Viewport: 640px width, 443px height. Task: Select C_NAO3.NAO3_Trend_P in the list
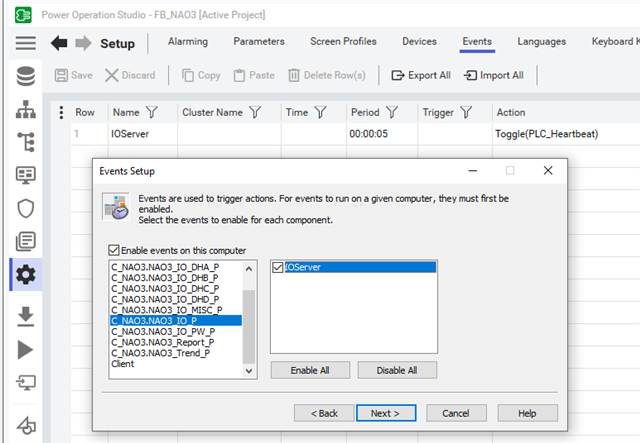tap(176, 353)
